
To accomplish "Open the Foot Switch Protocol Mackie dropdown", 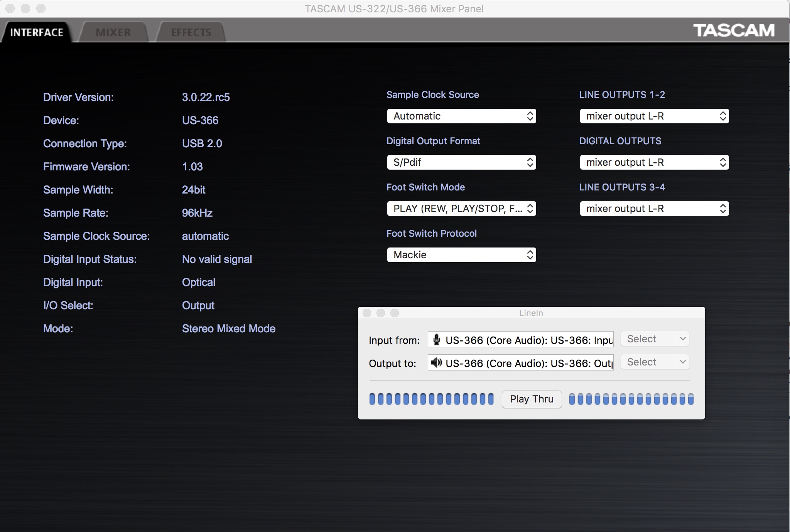I will pos(461,255).
